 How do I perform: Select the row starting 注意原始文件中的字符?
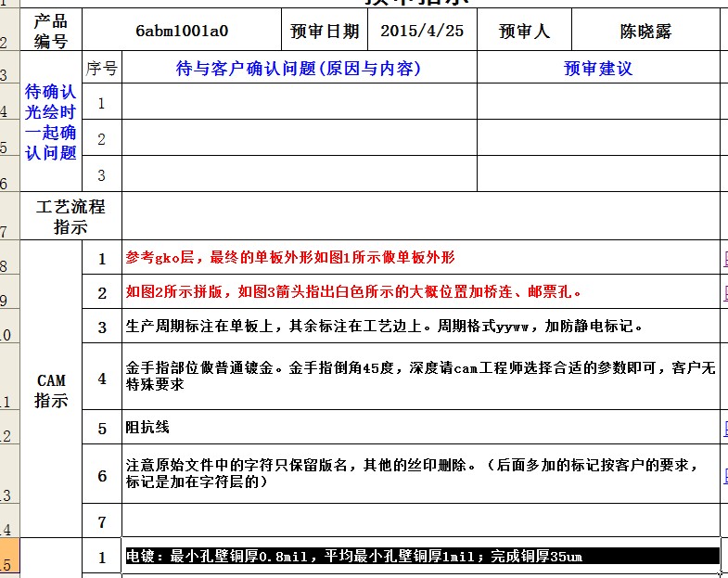pyautogui.click(x=421, y=474)
